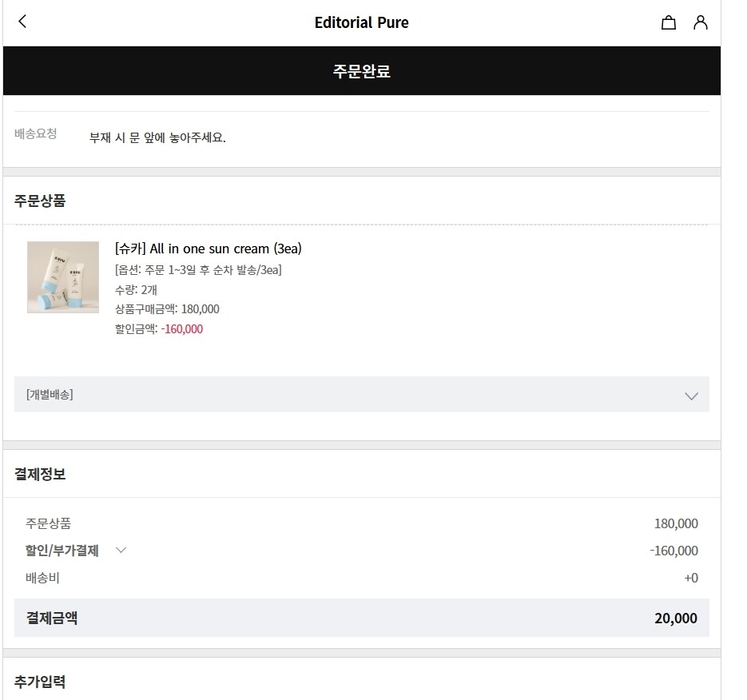
Task: Open the sun cream product thumbnail
Action: 63,277
